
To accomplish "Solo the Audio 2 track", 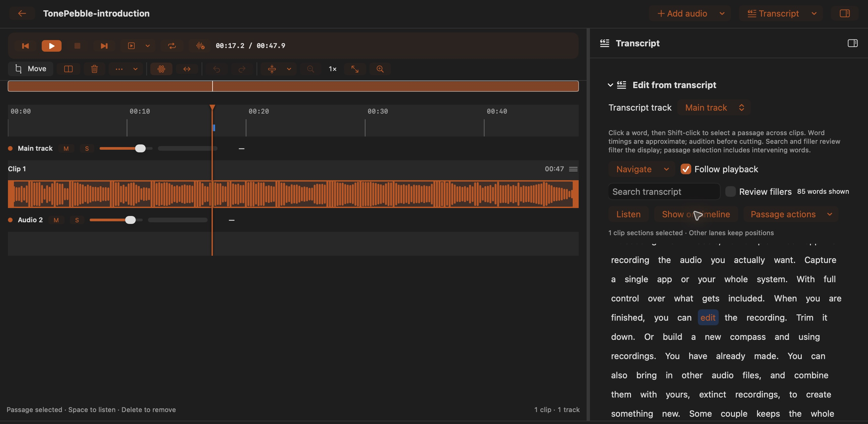I will tap(77, 220).
